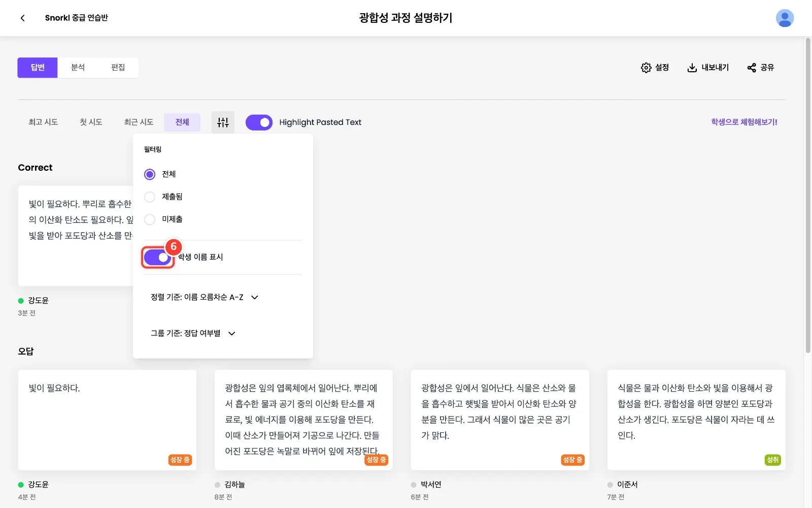The image size is (812, 508).
Task: Open the 빛이 필요하다. incorrect answer card
Action: (x=107, y=420)
